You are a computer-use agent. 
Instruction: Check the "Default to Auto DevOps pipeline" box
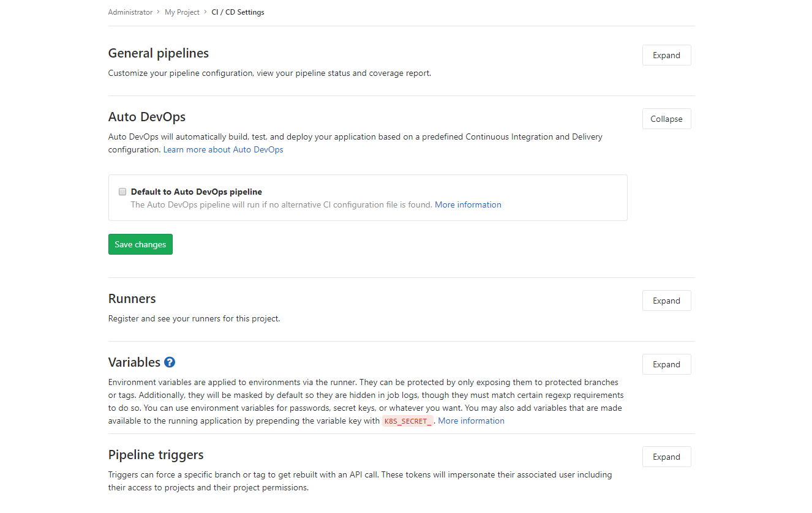tap(122, 192)
